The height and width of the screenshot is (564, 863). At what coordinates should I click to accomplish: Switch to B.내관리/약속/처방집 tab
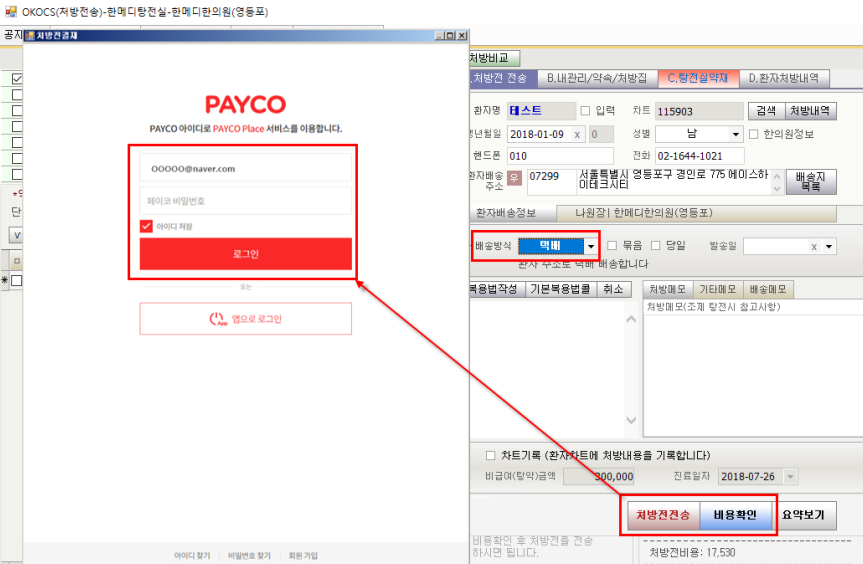[x=597, y=78]
